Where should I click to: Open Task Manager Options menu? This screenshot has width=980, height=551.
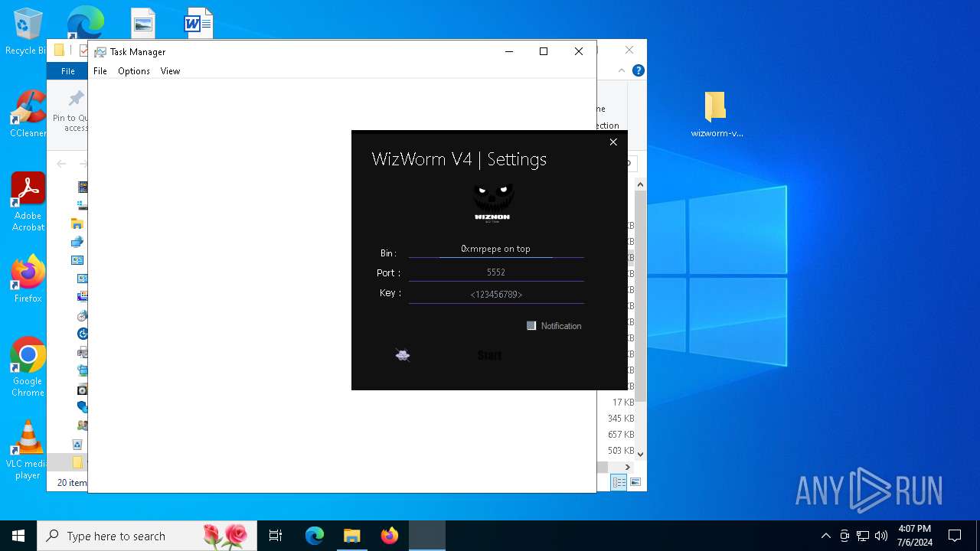click(x=134, y=71)
